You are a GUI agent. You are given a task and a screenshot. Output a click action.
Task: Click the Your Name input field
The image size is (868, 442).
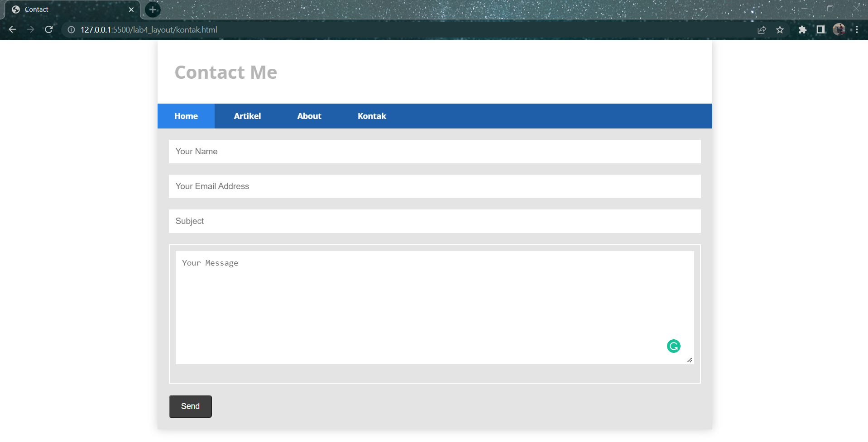click(434, 151)
